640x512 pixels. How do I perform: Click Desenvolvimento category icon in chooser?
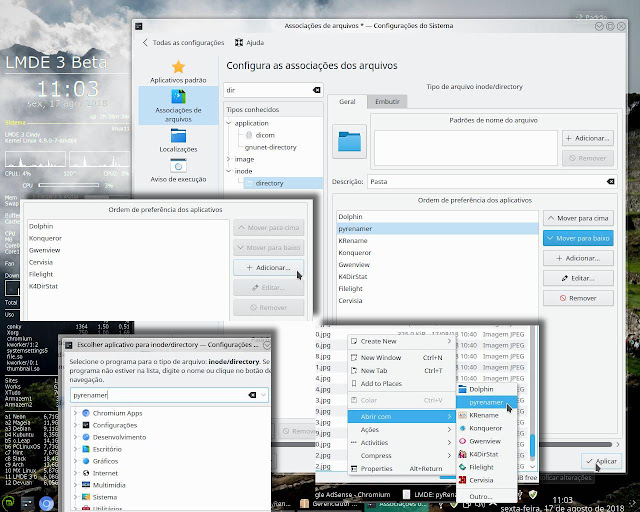pos(86,437)
